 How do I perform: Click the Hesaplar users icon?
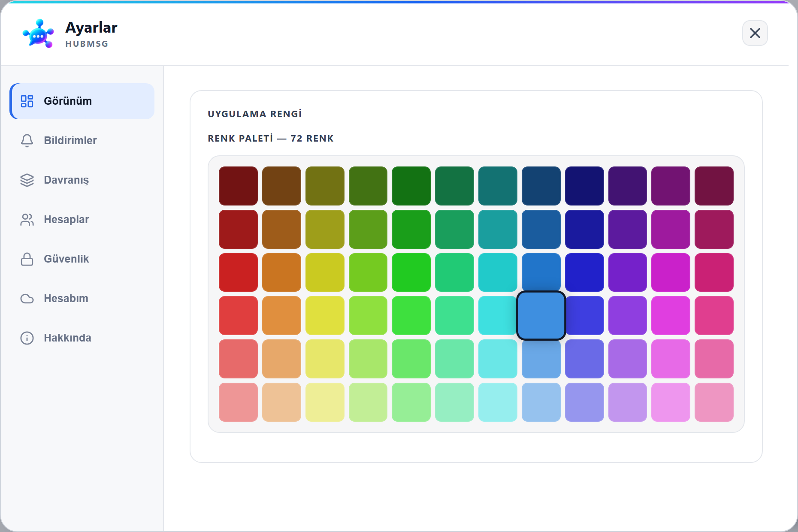[x=27, y=220]
